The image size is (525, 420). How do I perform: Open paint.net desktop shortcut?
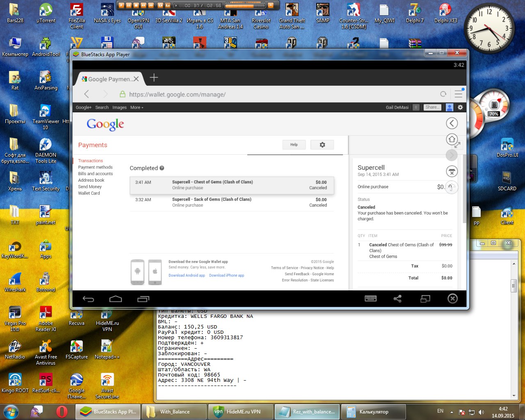click(46, 215)
